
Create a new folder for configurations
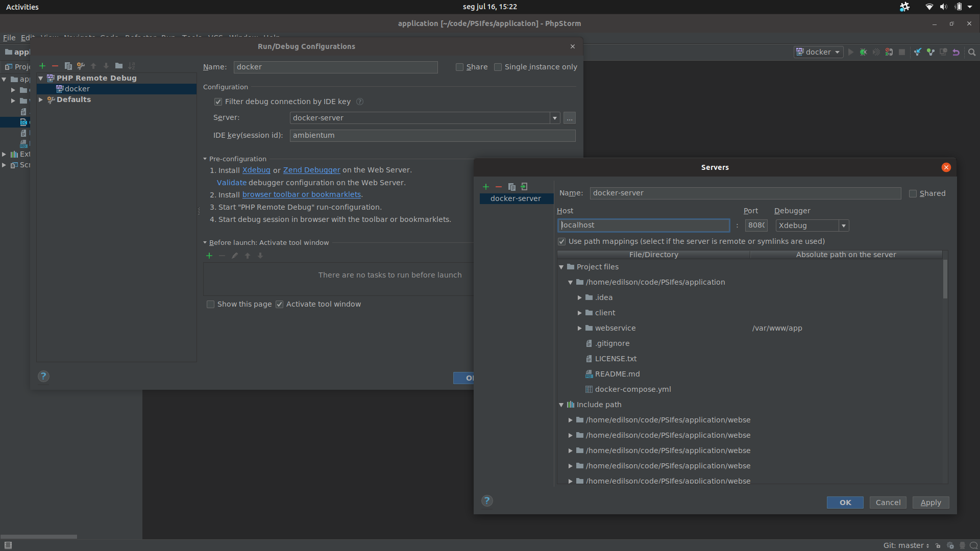[x=119, y=66]
